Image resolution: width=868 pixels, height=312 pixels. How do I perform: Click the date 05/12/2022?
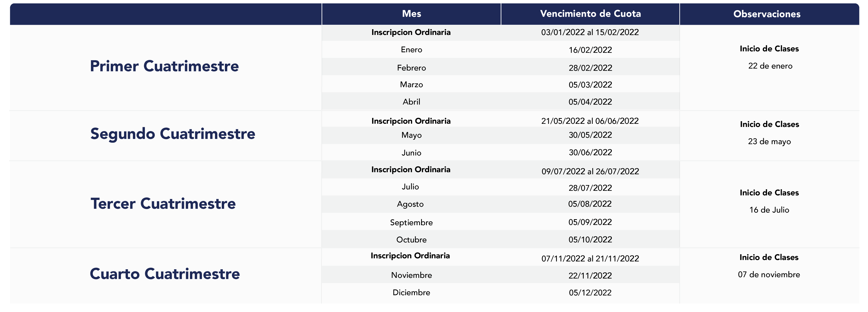point(590,293)
